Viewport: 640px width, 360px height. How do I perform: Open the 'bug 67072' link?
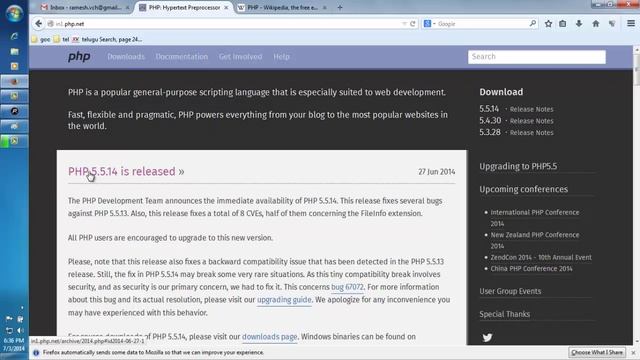click(x=347, y=287)
